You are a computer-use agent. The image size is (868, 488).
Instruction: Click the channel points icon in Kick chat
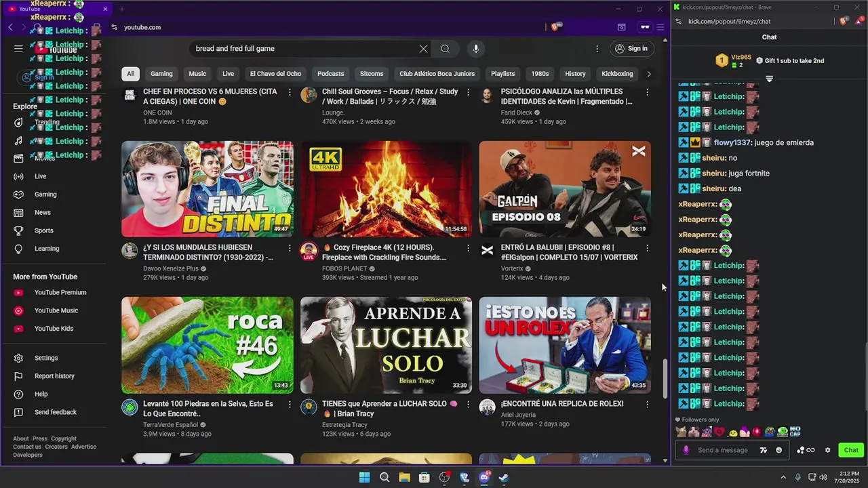(806, 450)
